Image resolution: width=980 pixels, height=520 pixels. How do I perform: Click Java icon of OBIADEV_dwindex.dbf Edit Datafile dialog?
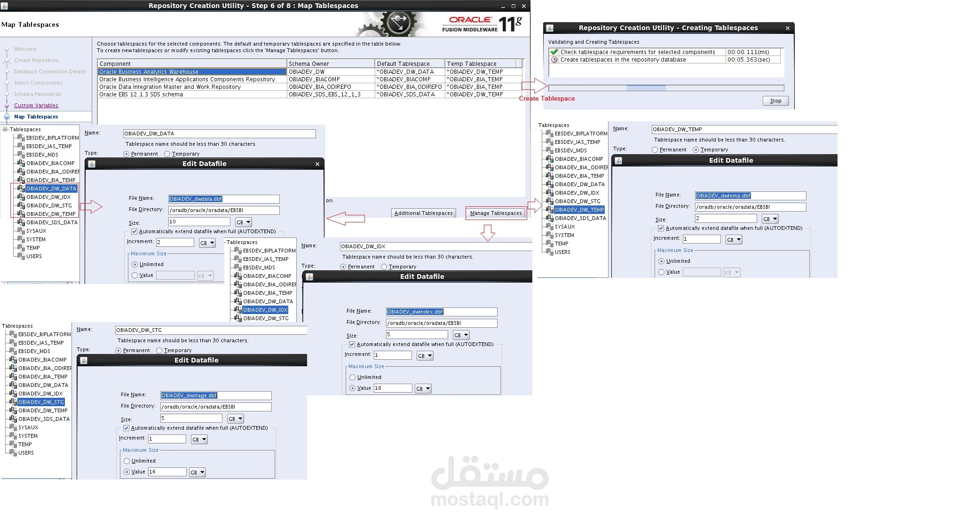[309, 277]
